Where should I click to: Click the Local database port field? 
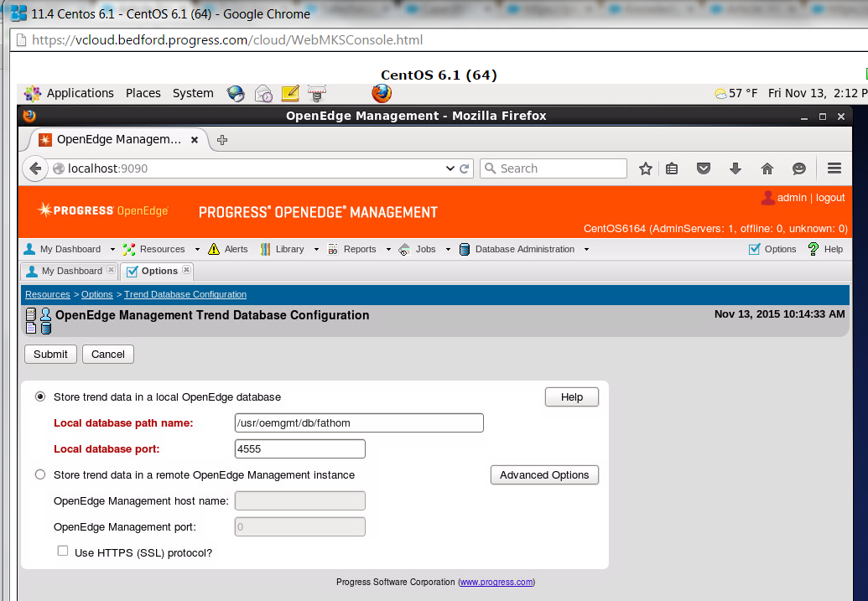300,448
